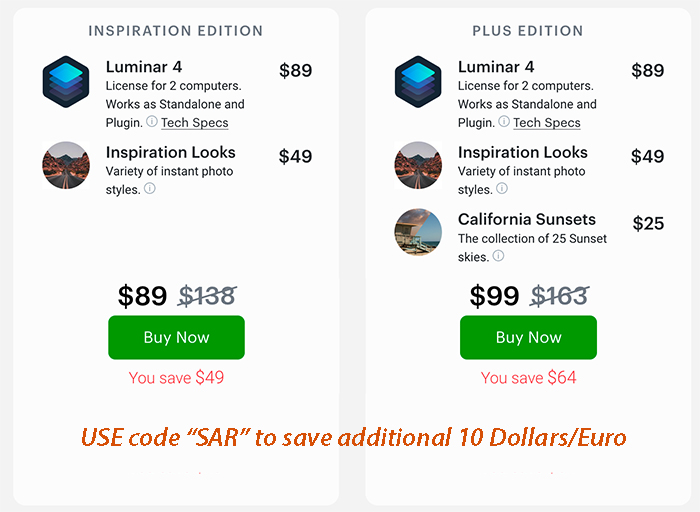The height and width of the screenshot is (512, 700).
Task: Open info icon beside Plugin in Plus Edition
Action: 504,121
